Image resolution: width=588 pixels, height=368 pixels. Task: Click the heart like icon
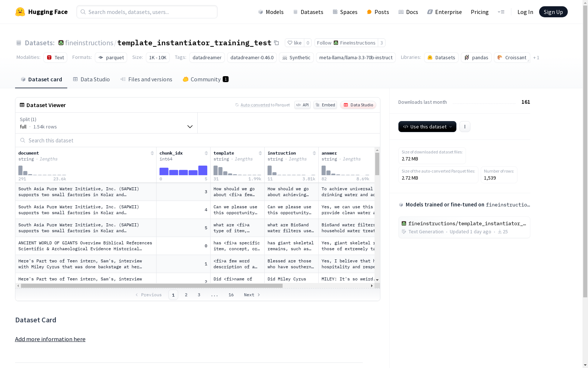[290, 43]
